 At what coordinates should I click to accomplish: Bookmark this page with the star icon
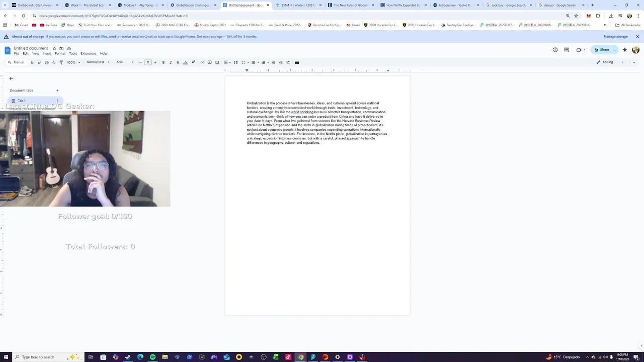(576, 16)
